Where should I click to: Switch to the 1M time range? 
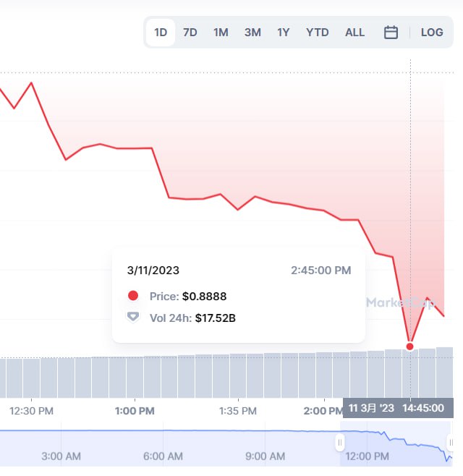click(x=221, y=33)
